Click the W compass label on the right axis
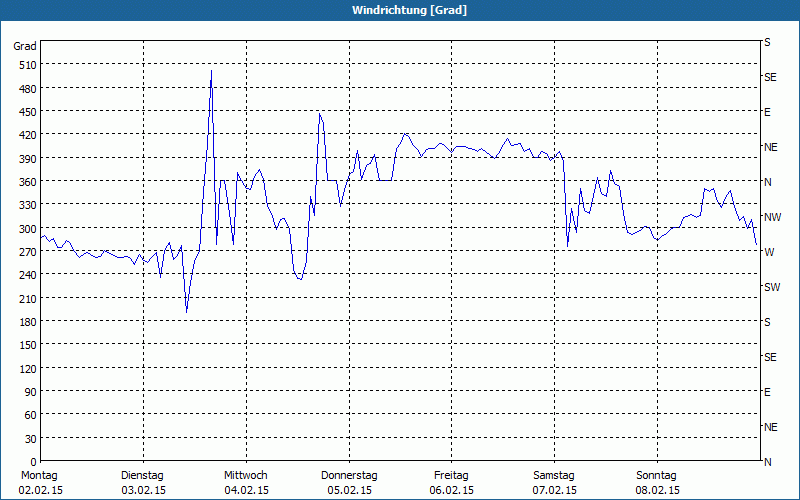The image size is (800, 500). point(769,252)
